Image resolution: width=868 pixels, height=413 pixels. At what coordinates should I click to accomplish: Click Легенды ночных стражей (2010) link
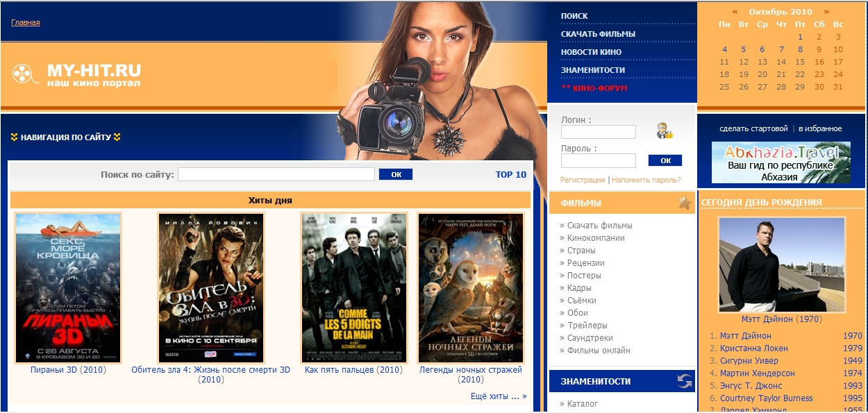(x=471, y=375)
